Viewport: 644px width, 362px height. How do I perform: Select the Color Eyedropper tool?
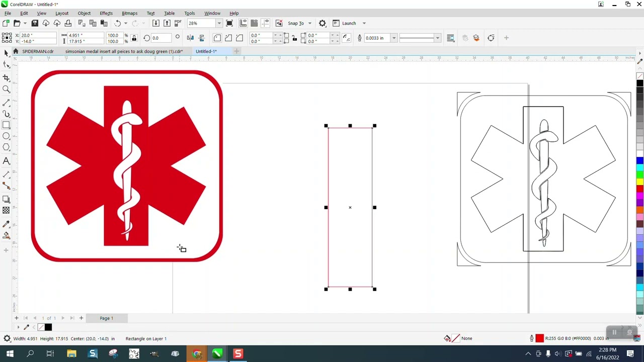[6, 224]
